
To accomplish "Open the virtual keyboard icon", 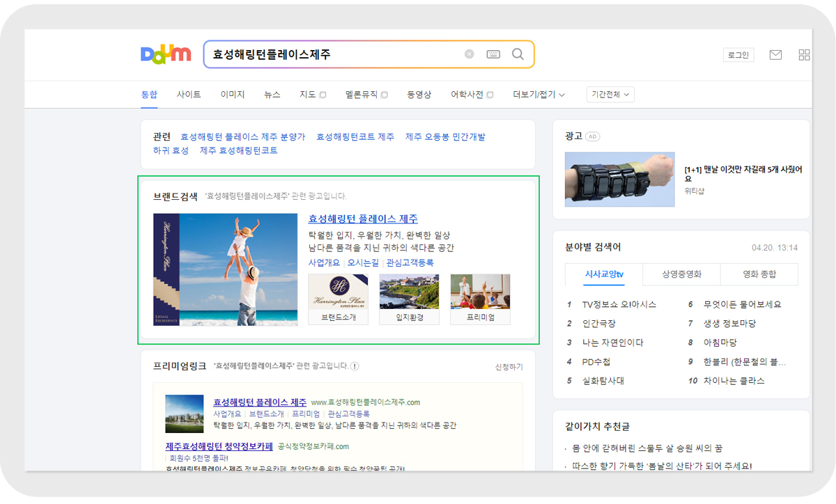I will click(x=493, y=54).
